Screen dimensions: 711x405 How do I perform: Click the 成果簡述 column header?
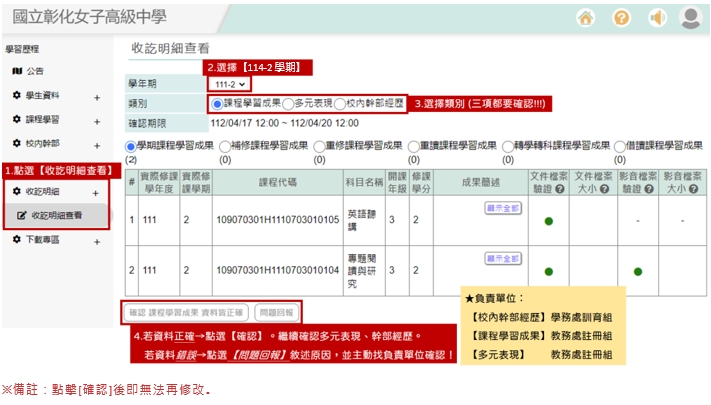(481, 182)
